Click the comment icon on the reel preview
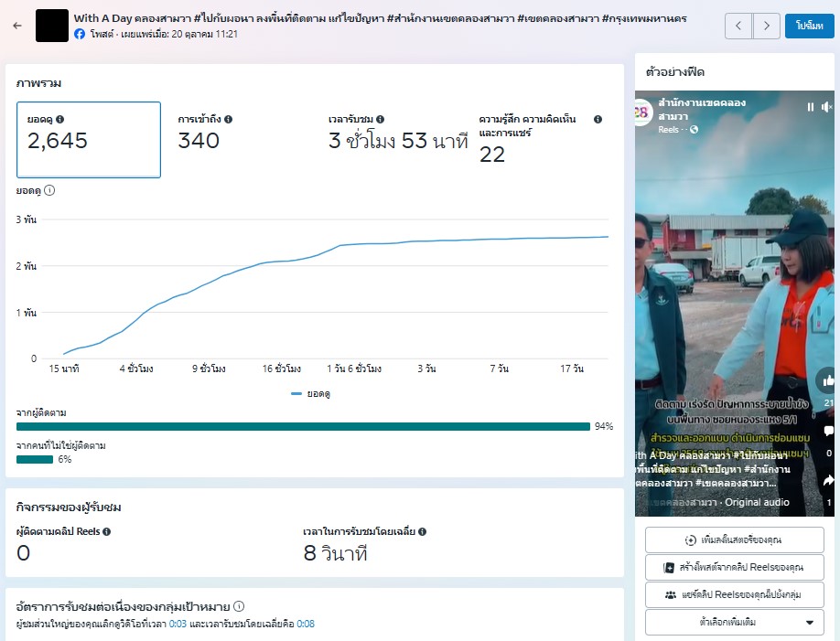Image resolution: width=840 pixels, height=641 pixels. pyautogui.click(x=829, y=431)
